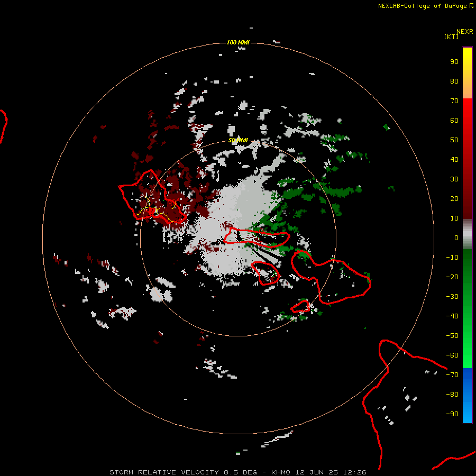Click the Storm Relative Velocity caption at bottom
Screen dimensions: 476x476
[x=238, y=472]
